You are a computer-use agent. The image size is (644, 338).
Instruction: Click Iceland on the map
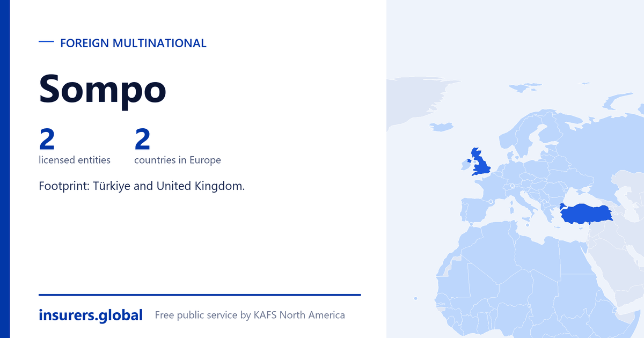pos(442,127)
